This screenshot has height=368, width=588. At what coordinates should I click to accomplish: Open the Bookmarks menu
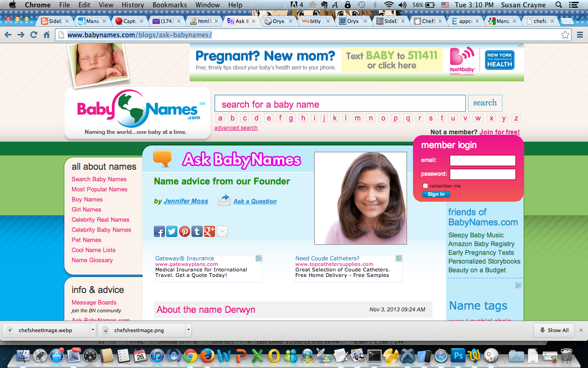pyautogui.click(x=170, y=5)
